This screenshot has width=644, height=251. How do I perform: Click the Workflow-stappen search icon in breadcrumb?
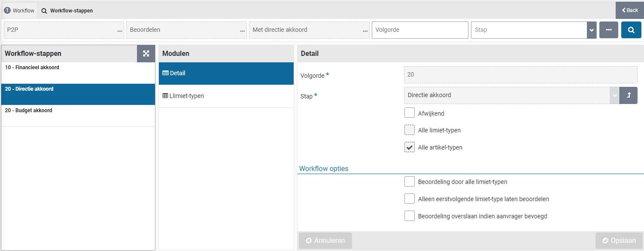point(44,11)
